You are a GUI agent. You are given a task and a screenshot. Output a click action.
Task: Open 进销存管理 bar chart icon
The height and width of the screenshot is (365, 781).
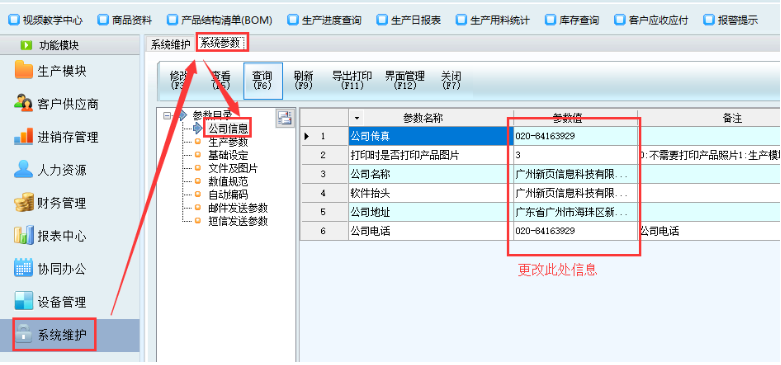[x=23, y=136]
